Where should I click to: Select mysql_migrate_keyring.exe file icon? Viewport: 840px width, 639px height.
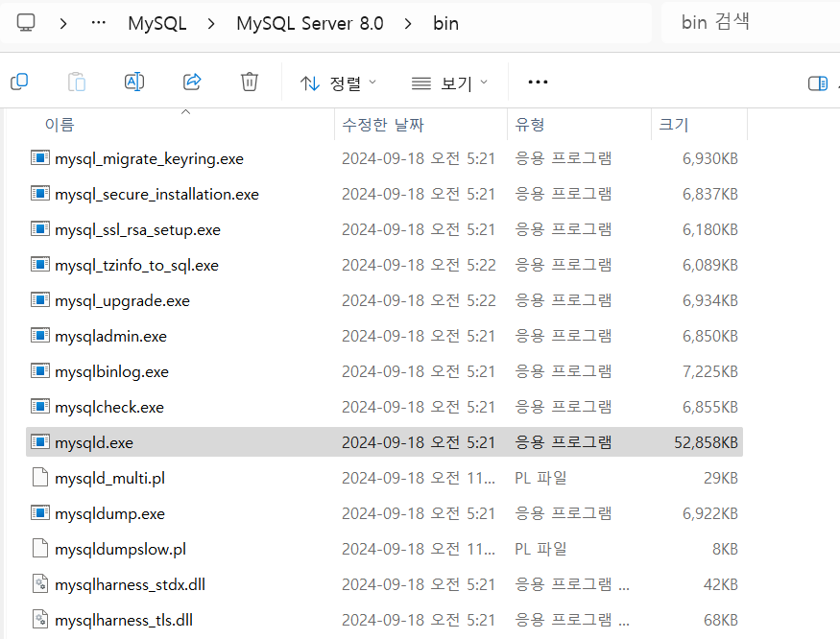click(40, 158)
